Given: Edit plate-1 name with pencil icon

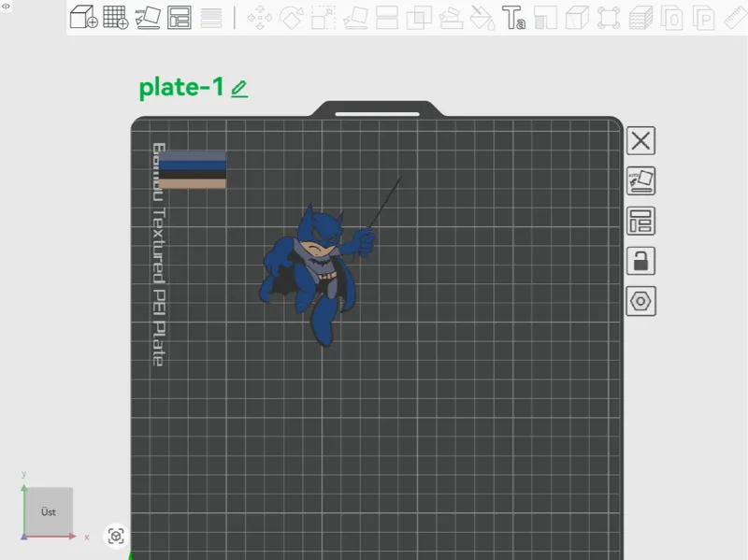Looking at the screenshot, I should [239, 89].
